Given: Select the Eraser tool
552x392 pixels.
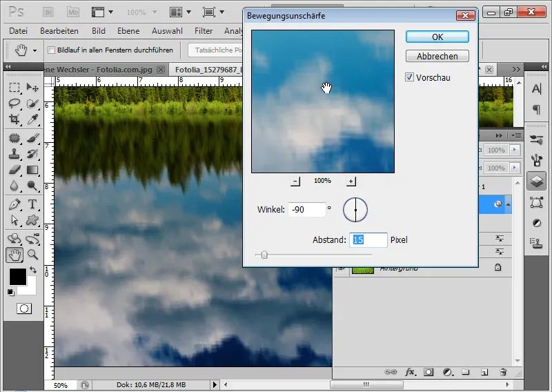Looking at the screenshot, I should tap(14, 170).
